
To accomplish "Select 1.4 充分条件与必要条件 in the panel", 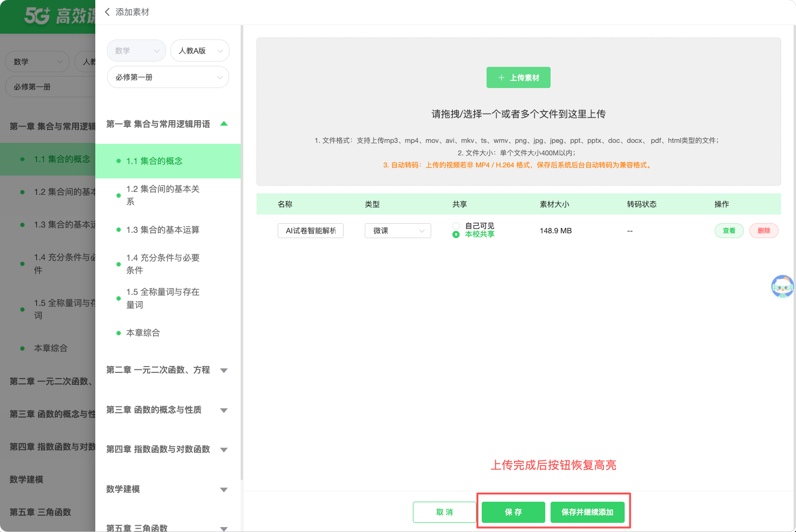I will (168, 264).
